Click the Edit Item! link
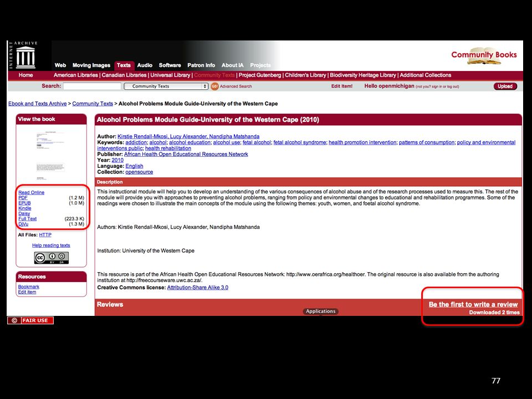The width and height of the screenshot is (532, 399). point(342,86)
